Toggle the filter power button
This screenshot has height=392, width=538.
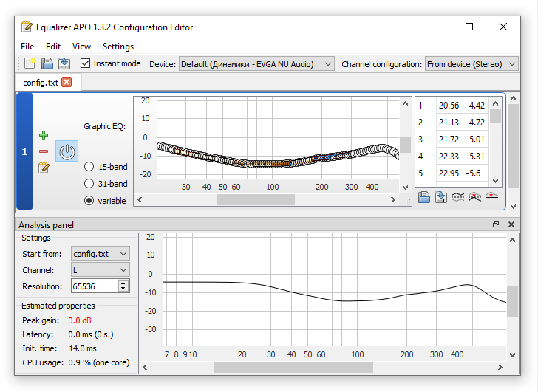tap(67, 151)
